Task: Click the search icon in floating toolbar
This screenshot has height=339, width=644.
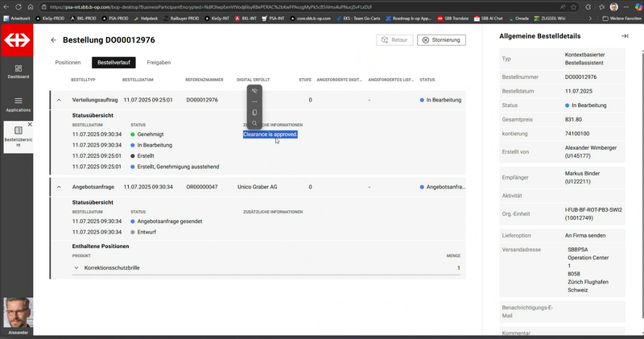Action: 254,123
